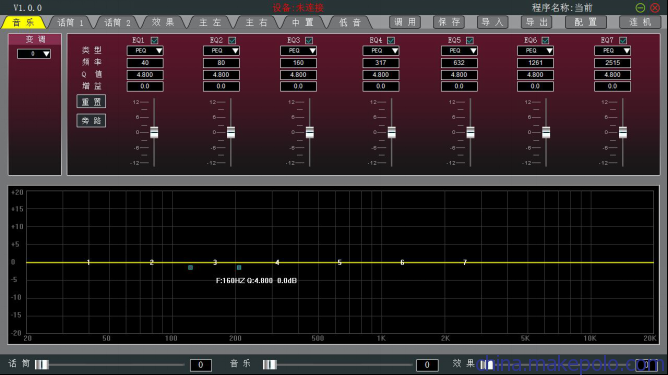Click the EQ3 gain slider handle
Image resolution: width=668 pixels, height=375 pixels.
[x=310, y=132]
